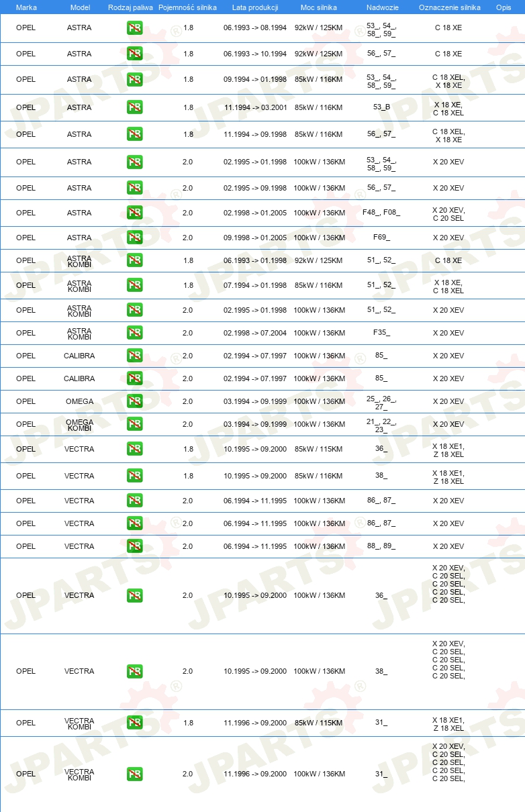Click the PB icon in the OMEGA 25_, 26_, 27_ row

click(x=135, y=401)
